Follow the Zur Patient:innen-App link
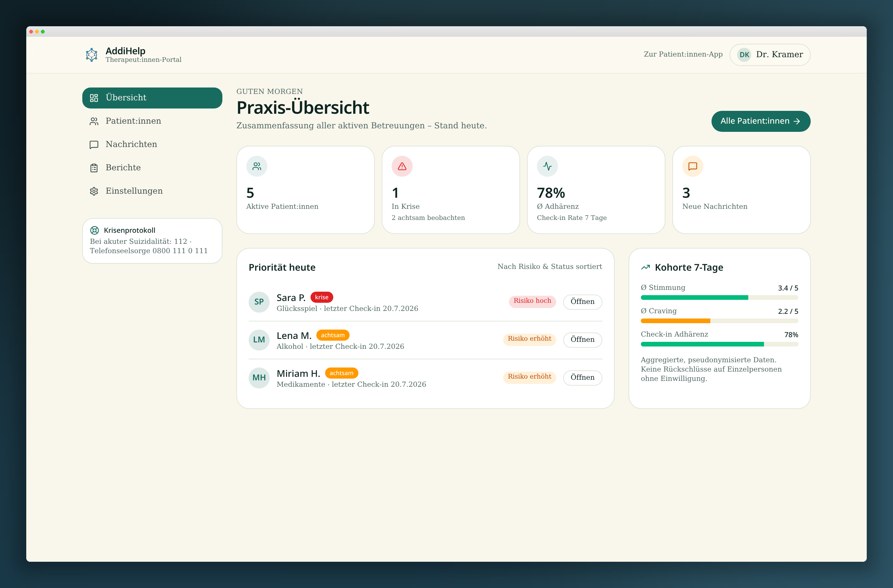The width and height of the screenshot is (893, 588). 683,54
